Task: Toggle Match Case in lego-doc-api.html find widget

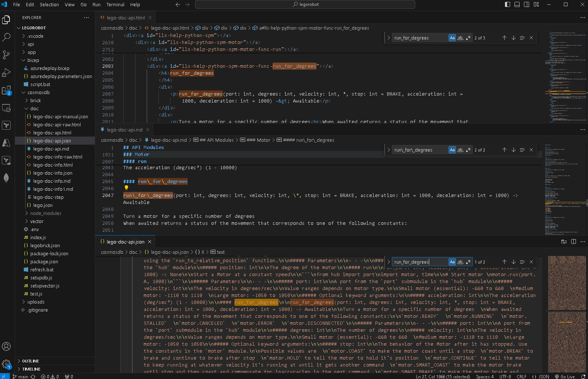Action: click(452, 38)
